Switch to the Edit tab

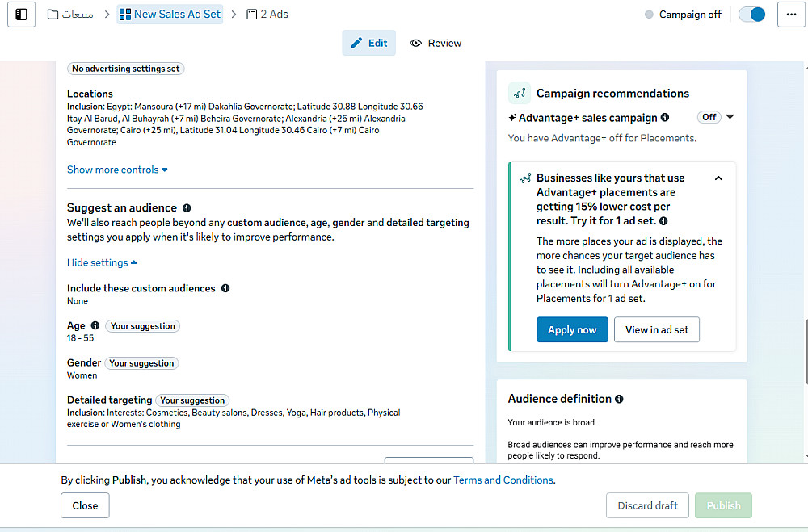(x=369, y=44)
